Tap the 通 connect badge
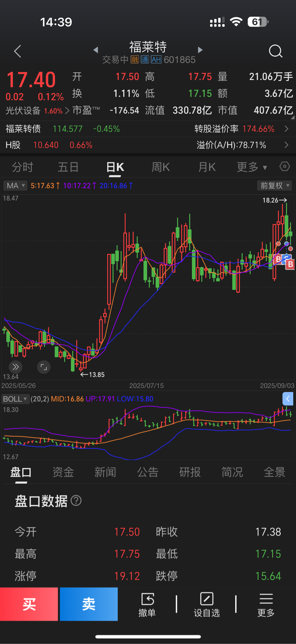The width and height of the screenshot is (296, 644). (145, 59)
